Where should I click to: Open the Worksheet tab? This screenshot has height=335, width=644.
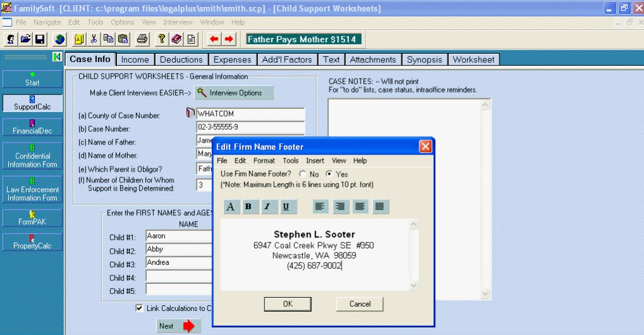[x=474, y=60]
